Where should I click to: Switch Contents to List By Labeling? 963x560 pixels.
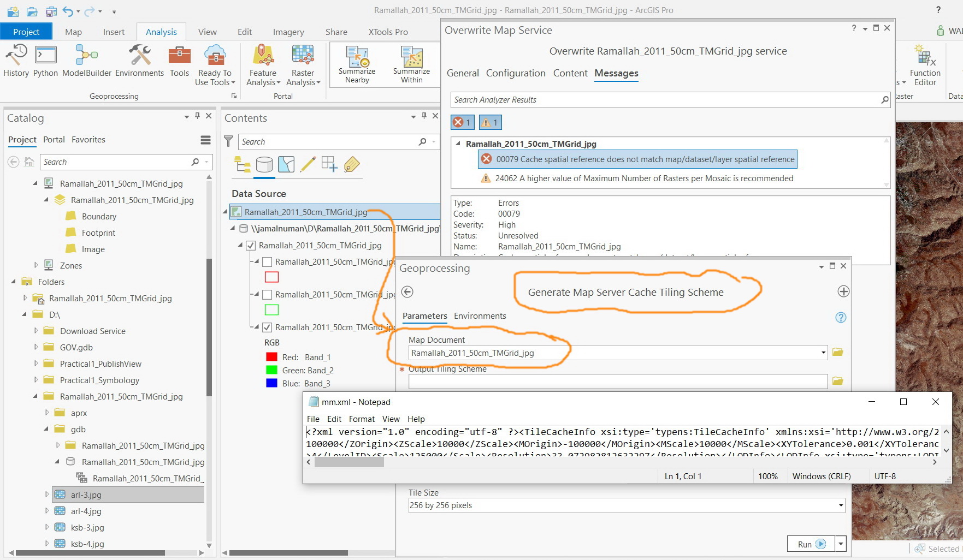352,164
